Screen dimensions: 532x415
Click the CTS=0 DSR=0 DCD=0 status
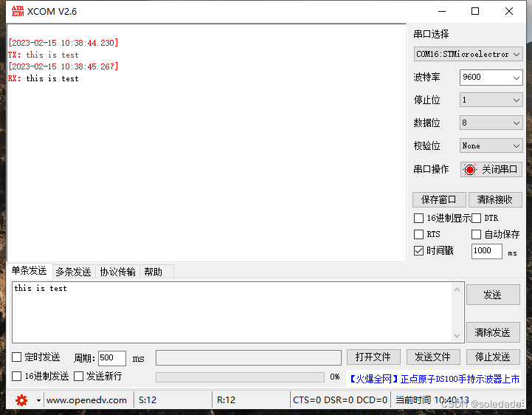(x=340, y=400)
